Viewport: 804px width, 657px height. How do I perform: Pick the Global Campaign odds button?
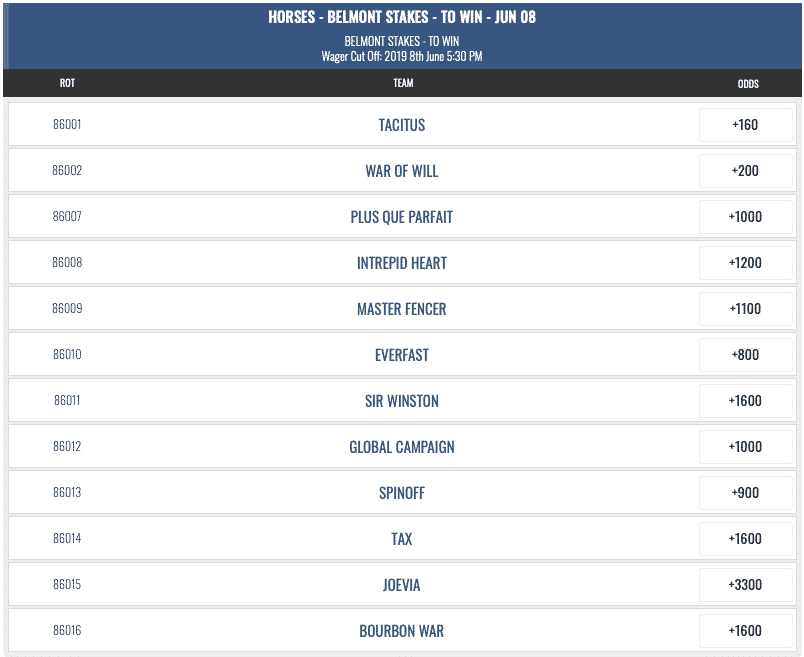(x=746, y=447)
